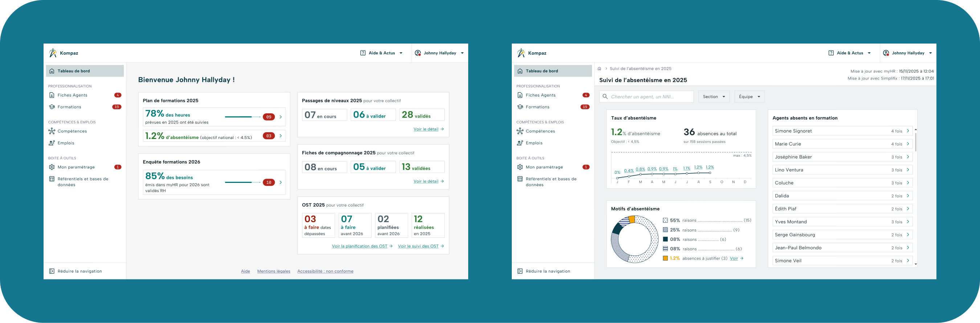Click the home breadcrumb icon above the absenteeism title
The height and width of the screenshot is (323, 980).
point(599,69)
